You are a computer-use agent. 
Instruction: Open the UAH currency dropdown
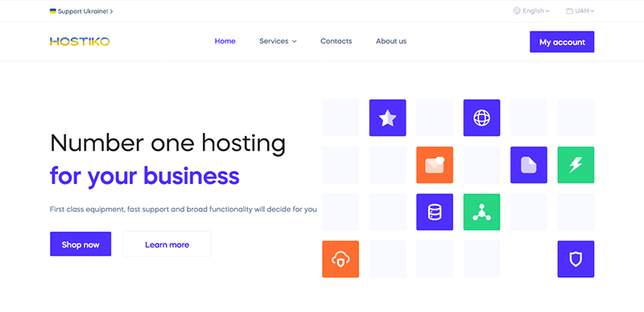pyautogui.click(x=580, y=11)
